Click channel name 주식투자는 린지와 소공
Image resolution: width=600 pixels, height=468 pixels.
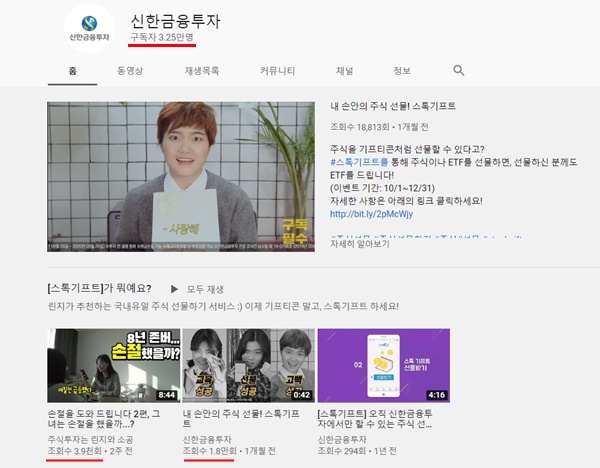point(90,440)
